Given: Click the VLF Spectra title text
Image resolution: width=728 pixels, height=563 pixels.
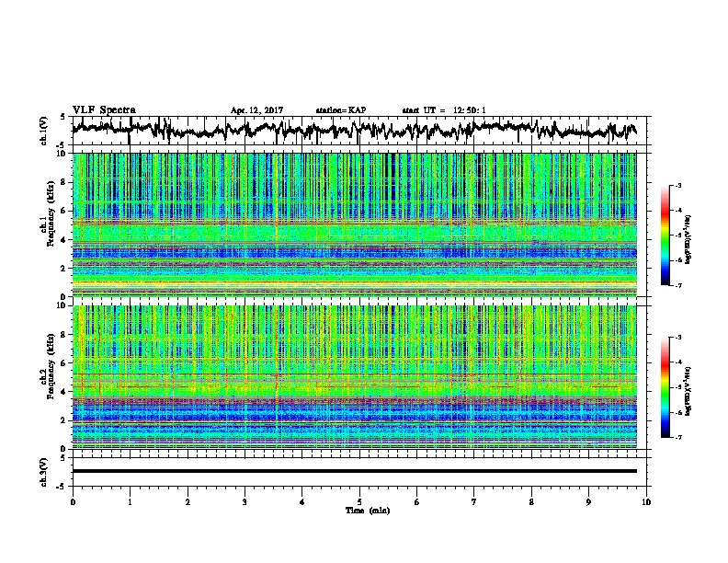Looking at the screenshot, I should click(104, 110).
